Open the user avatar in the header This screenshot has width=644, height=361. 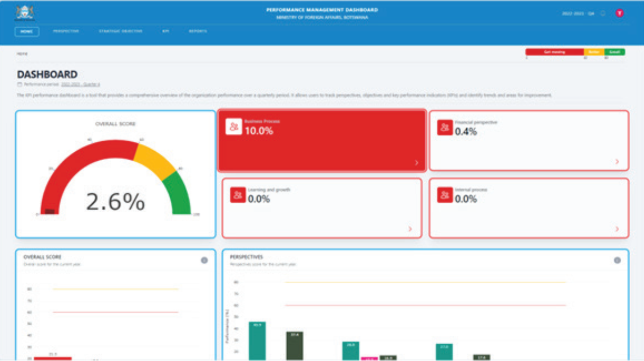[x=619, y=13]
